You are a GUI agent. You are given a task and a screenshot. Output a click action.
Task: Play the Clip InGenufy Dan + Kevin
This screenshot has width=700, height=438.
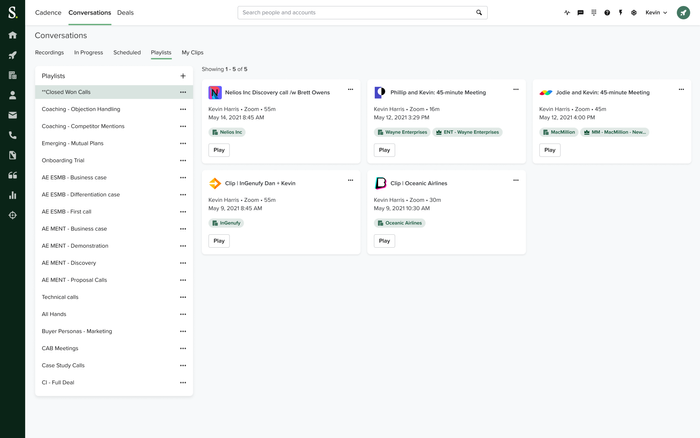click(219, 241)
